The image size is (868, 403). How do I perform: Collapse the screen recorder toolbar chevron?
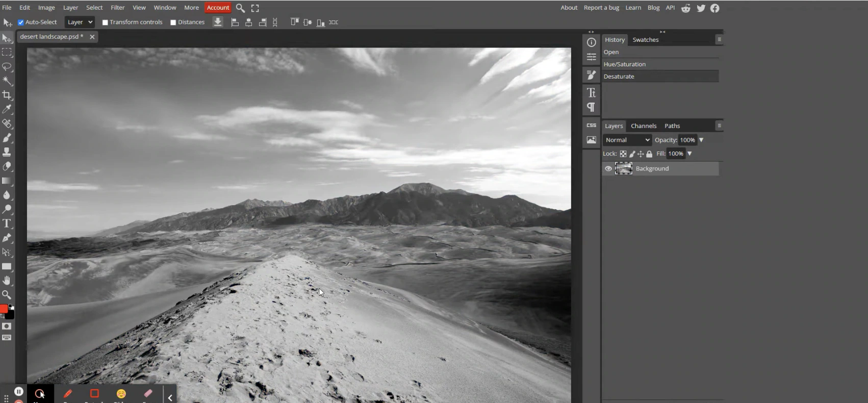click(x=170, y=397)
